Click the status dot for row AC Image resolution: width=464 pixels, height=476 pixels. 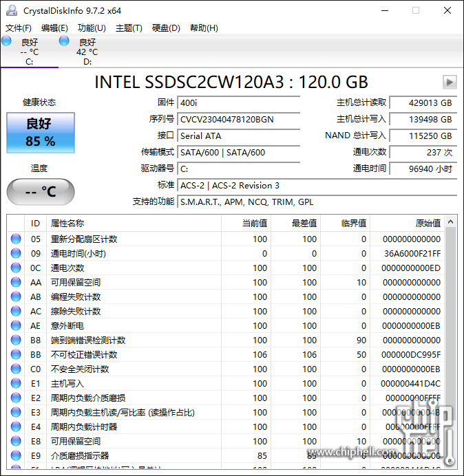pyautogui.click(x=16, y=311)
